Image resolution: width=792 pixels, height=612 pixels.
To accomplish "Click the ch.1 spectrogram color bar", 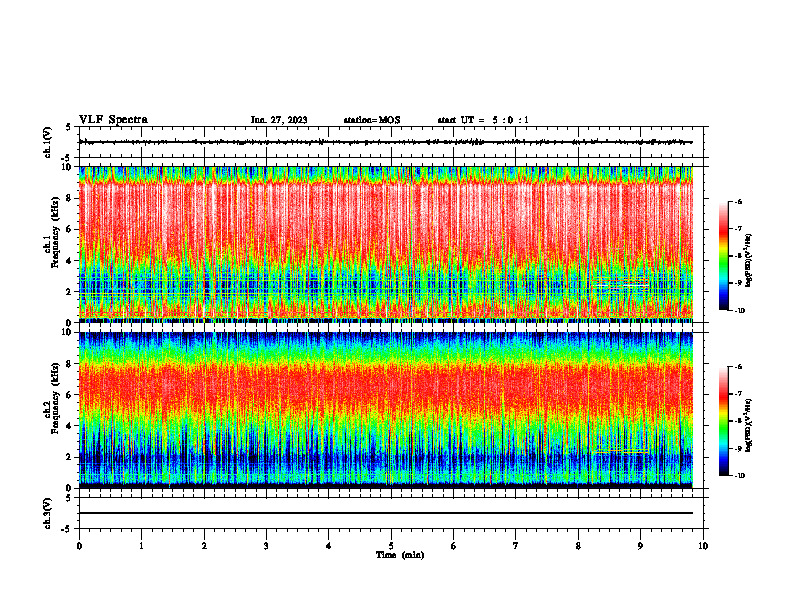I will pyautogui.click(x=724, y=256).
